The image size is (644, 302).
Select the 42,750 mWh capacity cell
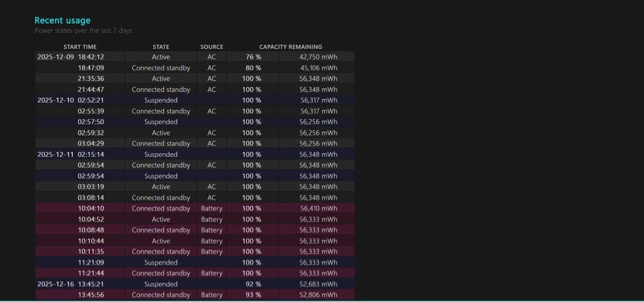click(318, 57)
